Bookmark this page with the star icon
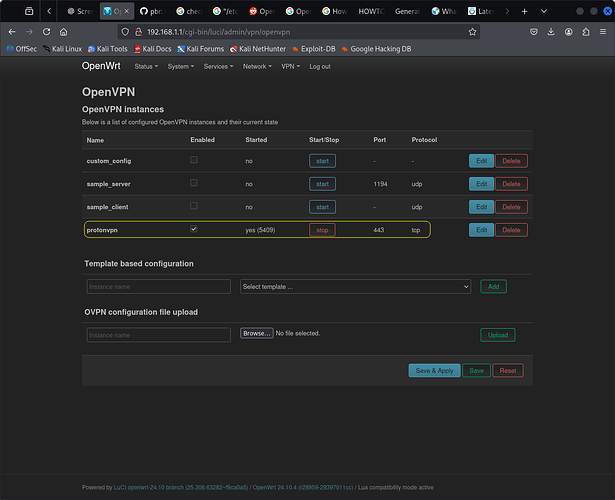 pos(472,31)
